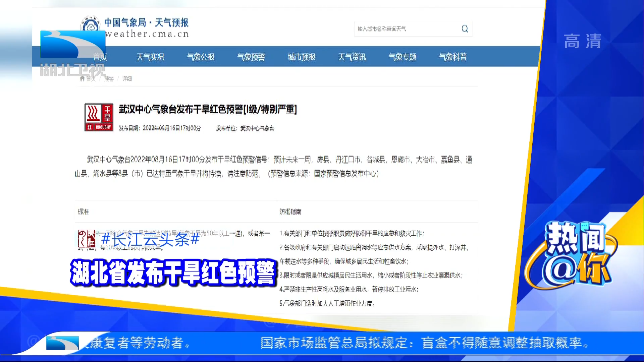Click the China Meteorological Administration logo
The width and height of the screenshot is (644, 362).
(90, 24)
